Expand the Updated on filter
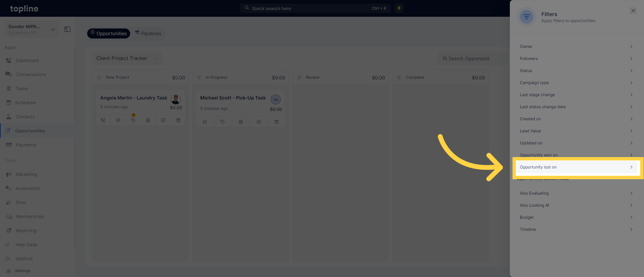644x277 pixels. 576,143
